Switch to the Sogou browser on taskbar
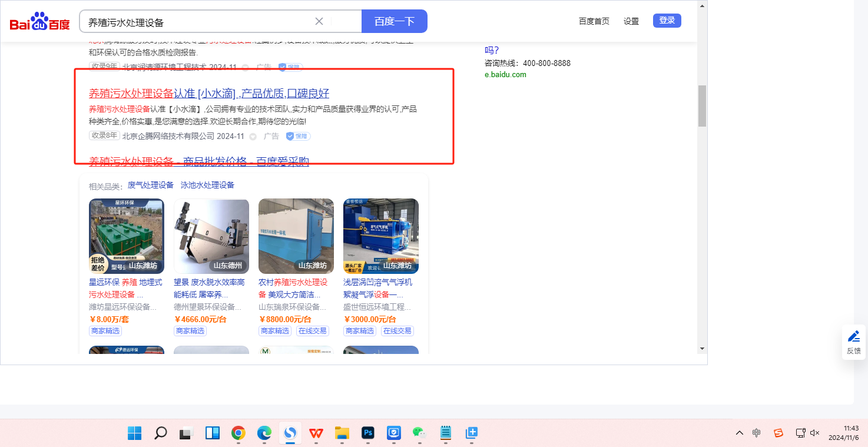The width and height of the screenshot is (868, 447). click(290, 433)
